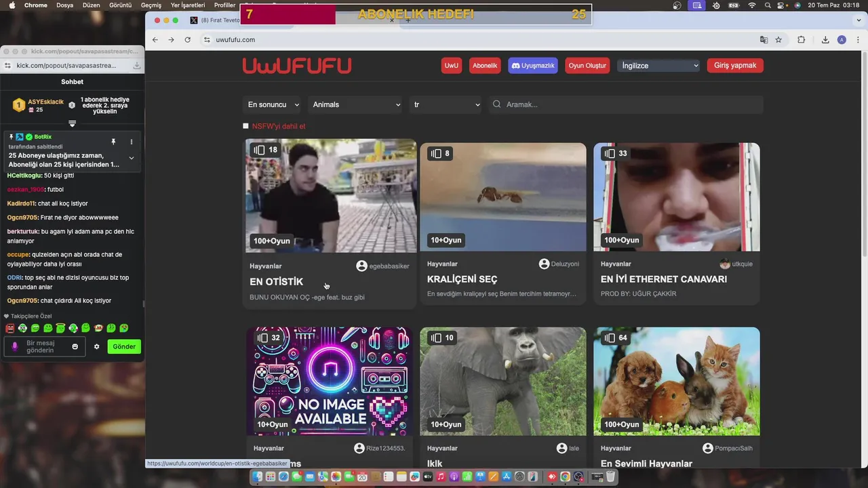Open the chat settings gear

pos(96,346)
